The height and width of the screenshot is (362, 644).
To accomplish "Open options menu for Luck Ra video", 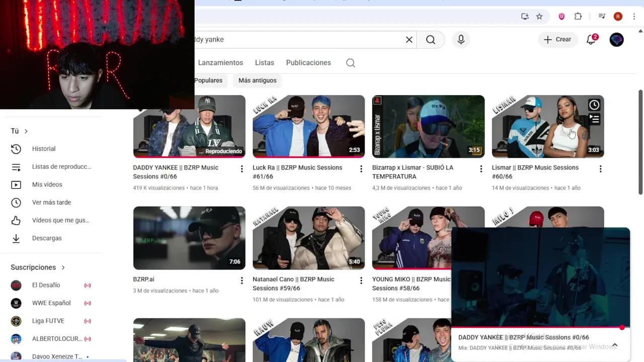I will tap(361, 169).
